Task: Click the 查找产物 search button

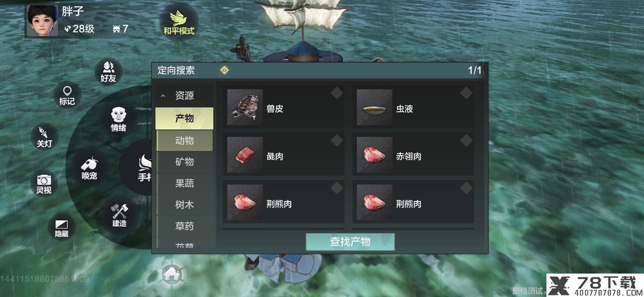Action: 350,242
